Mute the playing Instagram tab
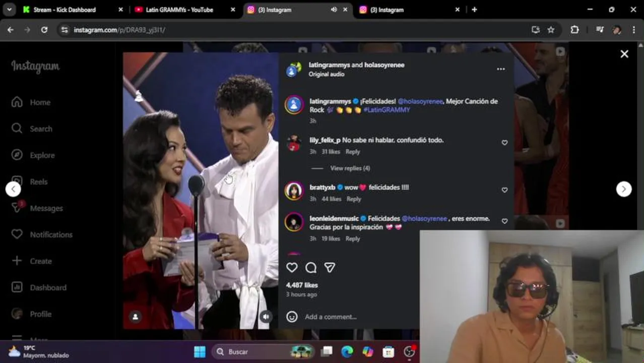This screenshot has width=644, height=363. [x=334, y=10]
